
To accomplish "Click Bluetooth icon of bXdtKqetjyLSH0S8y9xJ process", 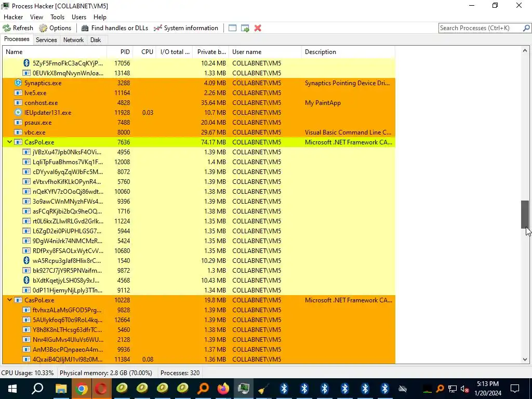I will [x=26, y=280].
